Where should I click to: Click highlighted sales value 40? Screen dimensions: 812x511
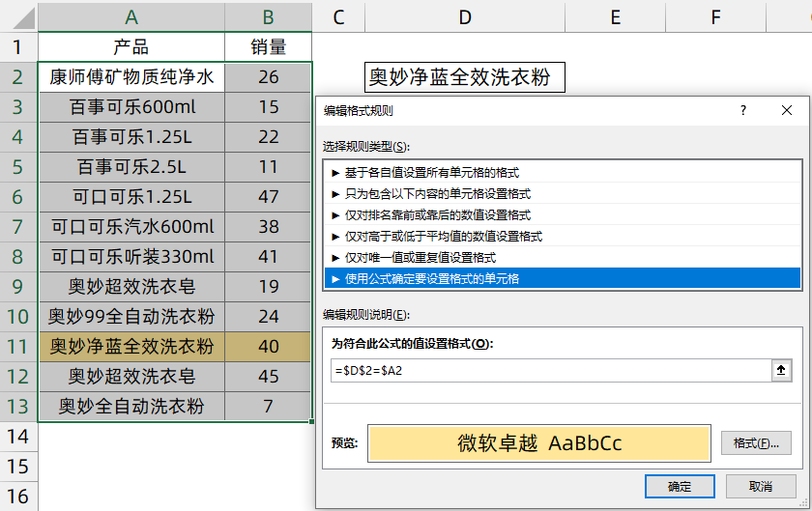click(269, 347)
